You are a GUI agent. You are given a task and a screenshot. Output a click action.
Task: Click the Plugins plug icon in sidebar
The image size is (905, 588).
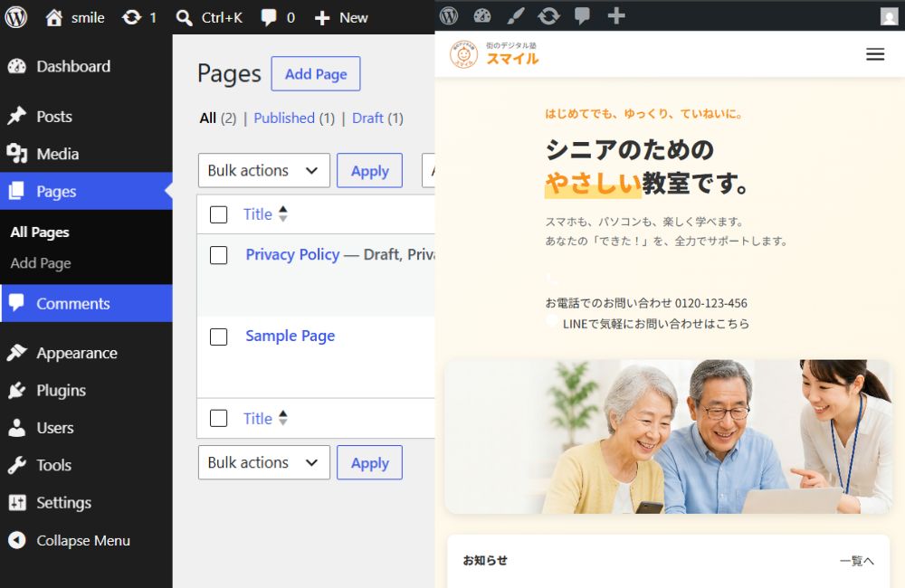pyautogui.click(x=16, y=391)
